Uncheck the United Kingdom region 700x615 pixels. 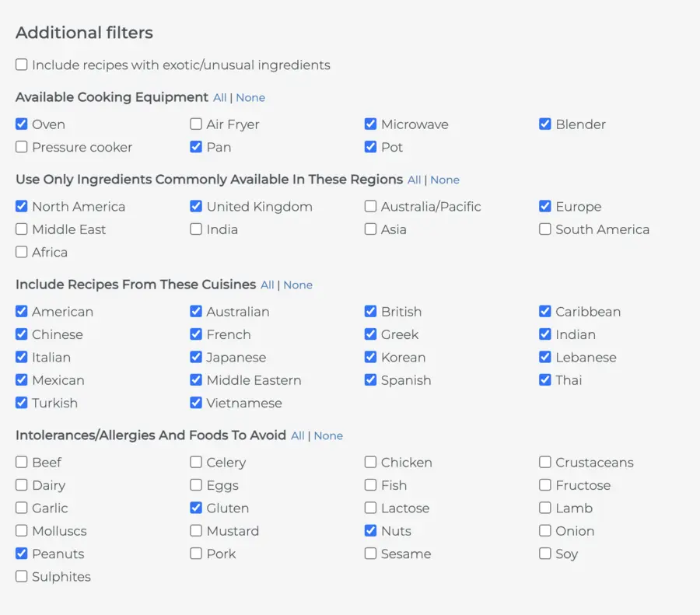[x=195, y=207]
